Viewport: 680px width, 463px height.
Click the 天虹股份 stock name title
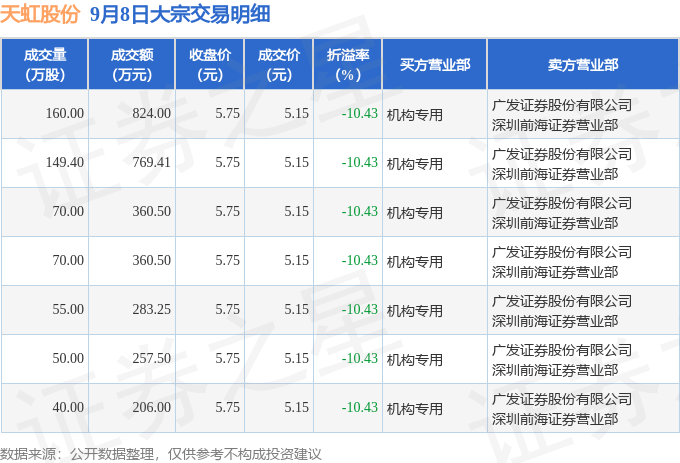[40, 14]
